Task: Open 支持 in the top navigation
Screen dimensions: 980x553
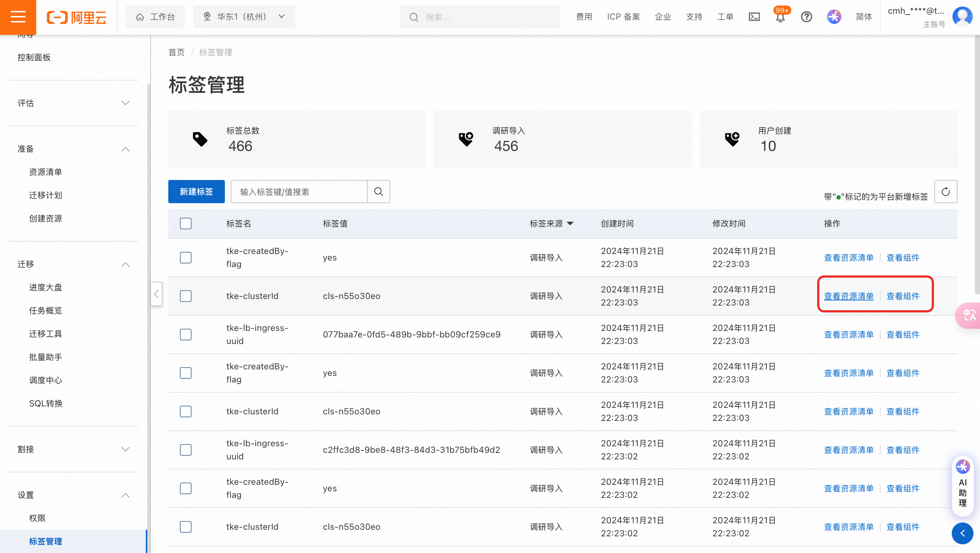Action: pos(694,17)
